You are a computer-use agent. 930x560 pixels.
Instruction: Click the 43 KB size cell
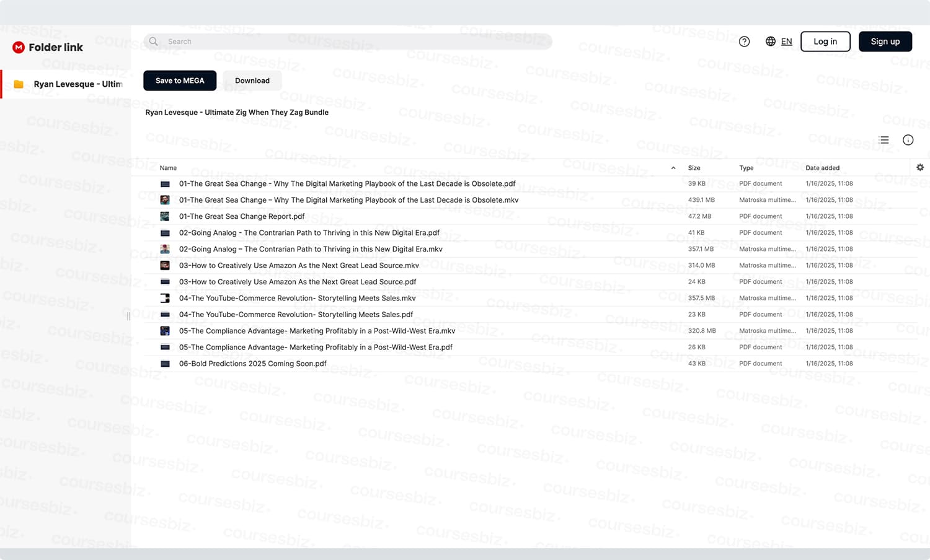pos(697,364)
